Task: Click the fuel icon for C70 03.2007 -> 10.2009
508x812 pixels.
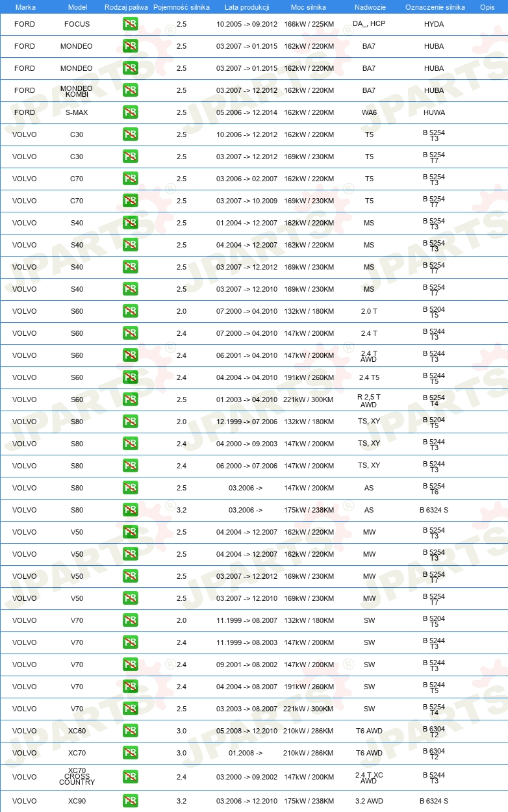Action: coord(130,201)
